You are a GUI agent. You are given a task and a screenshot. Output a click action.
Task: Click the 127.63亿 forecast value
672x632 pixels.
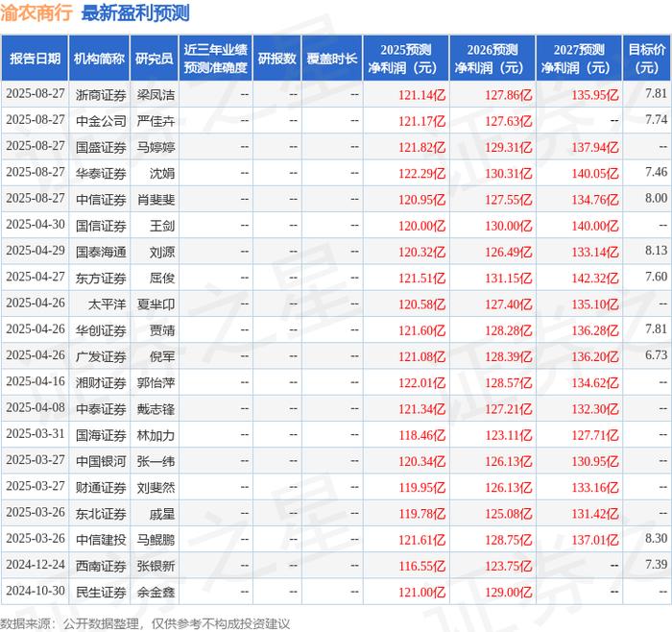(509, 121)
